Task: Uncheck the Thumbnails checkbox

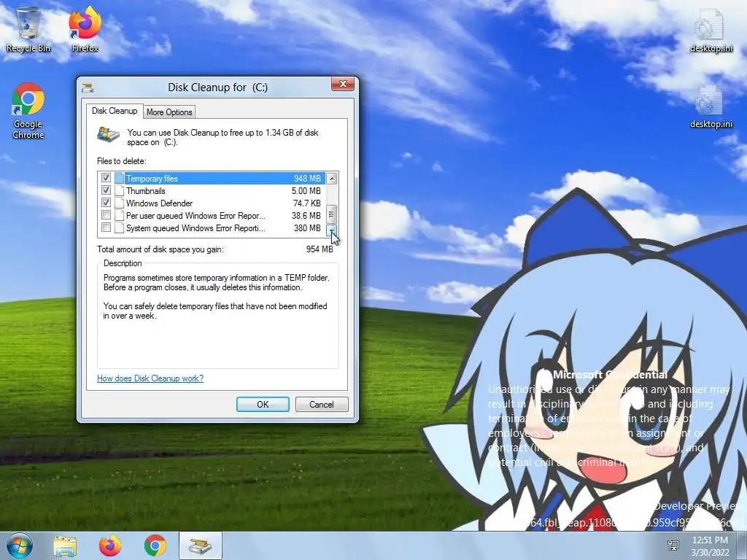Action: tap(106, 190)
